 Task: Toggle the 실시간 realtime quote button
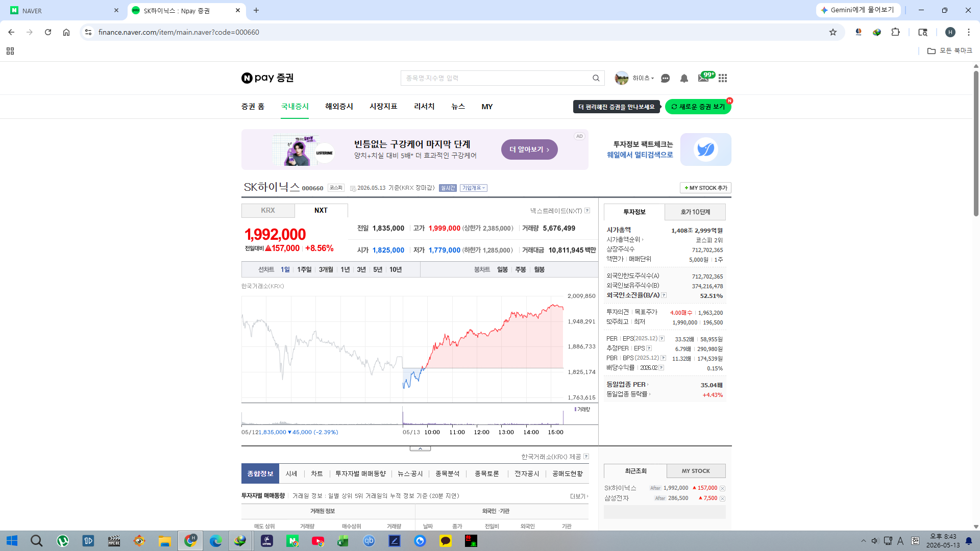point(448,188)
